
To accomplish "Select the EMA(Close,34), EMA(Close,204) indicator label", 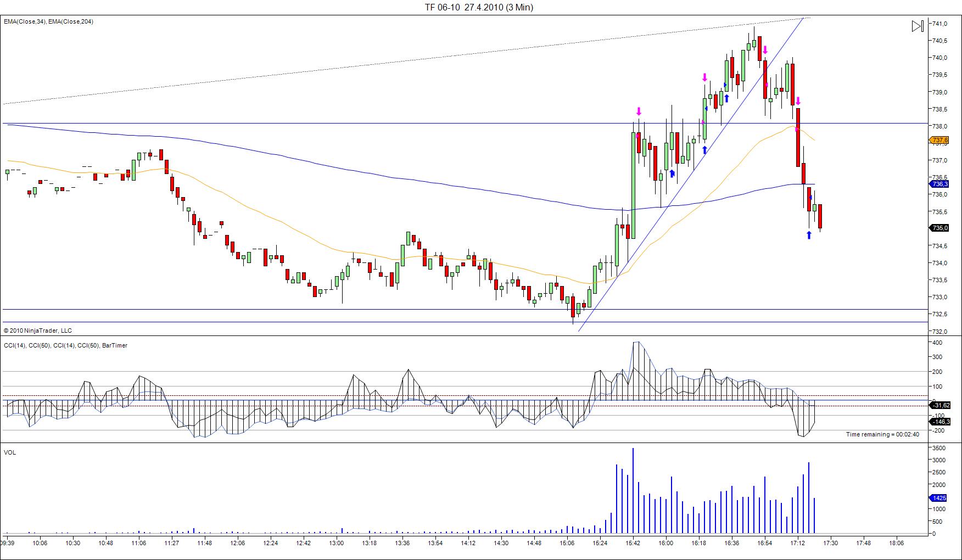I will [49, 21].
